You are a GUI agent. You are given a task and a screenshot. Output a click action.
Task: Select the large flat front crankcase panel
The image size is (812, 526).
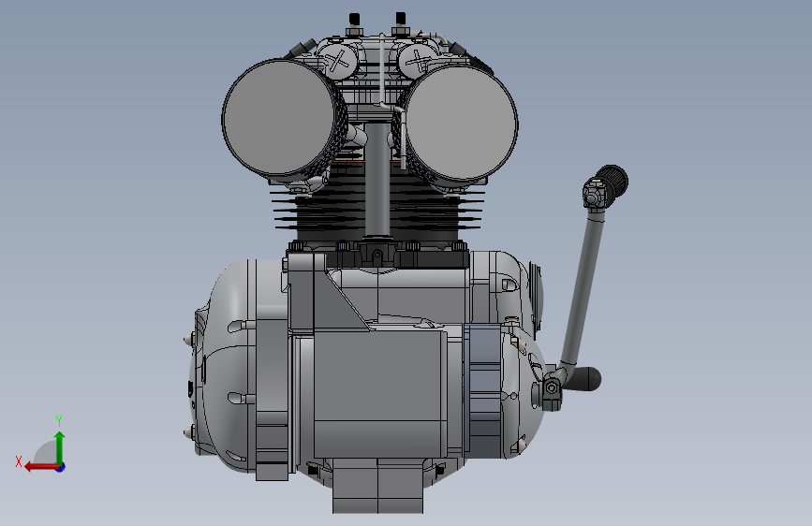(379, 393)
